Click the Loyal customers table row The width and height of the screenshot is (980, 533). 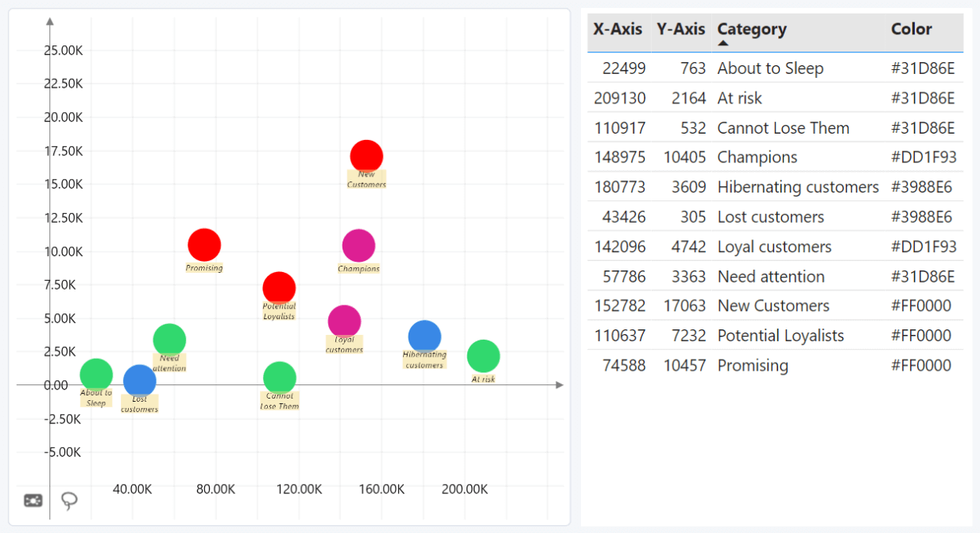click(773, 247)
